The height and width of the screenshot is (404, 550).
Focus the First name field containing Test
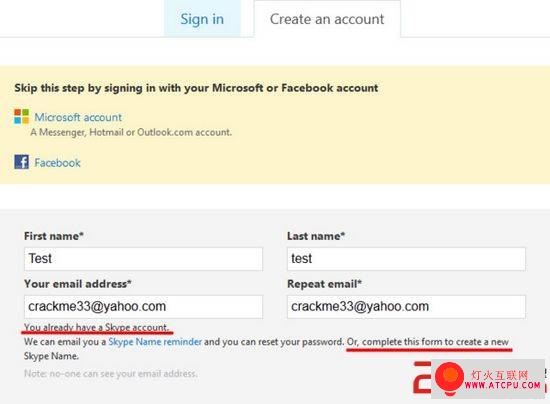tap(143, 259)
